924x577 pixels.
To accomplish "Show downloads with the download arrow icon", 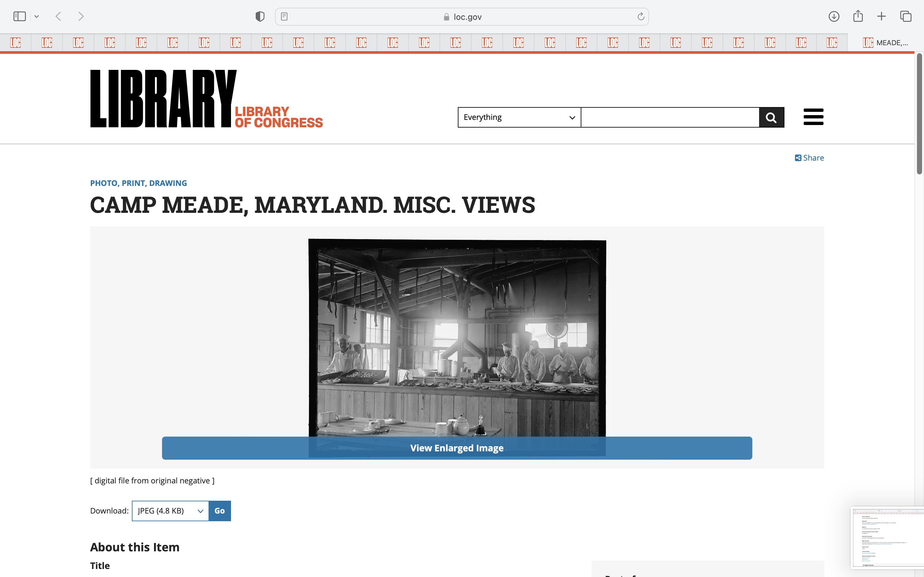I will (834, 16).
